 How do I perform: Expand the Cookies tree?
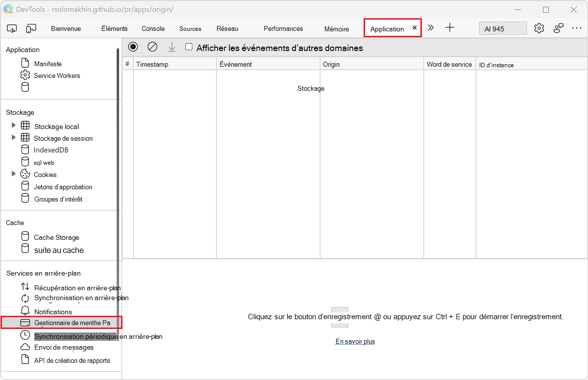[x=13, y=174]
